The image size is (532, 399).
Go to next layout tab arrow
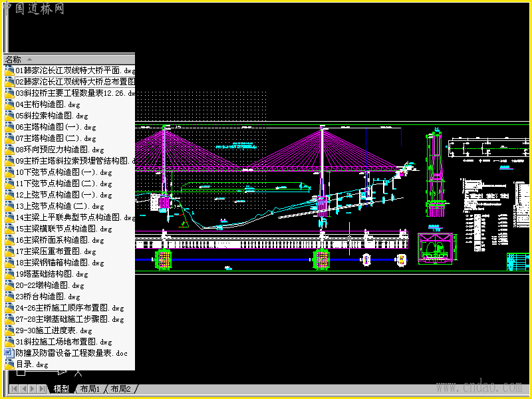coord(33,388)
